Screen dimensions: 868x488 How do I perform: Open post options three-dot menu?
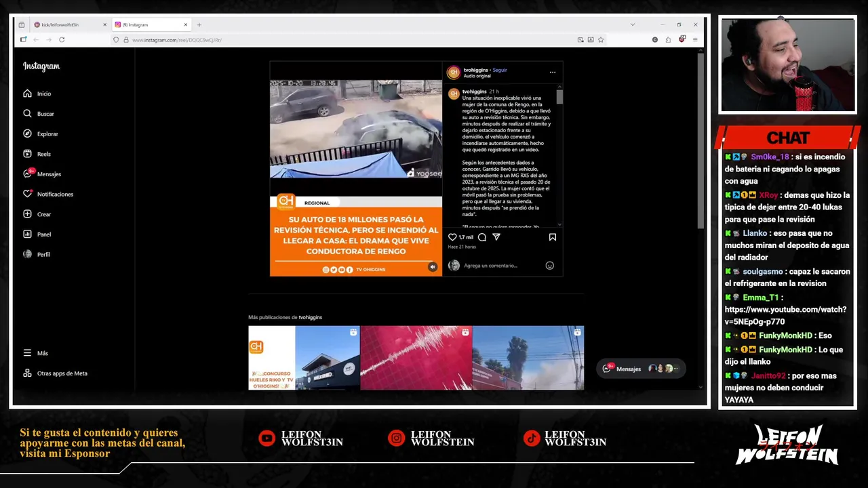pyautogui.click(x=552, y=73)
